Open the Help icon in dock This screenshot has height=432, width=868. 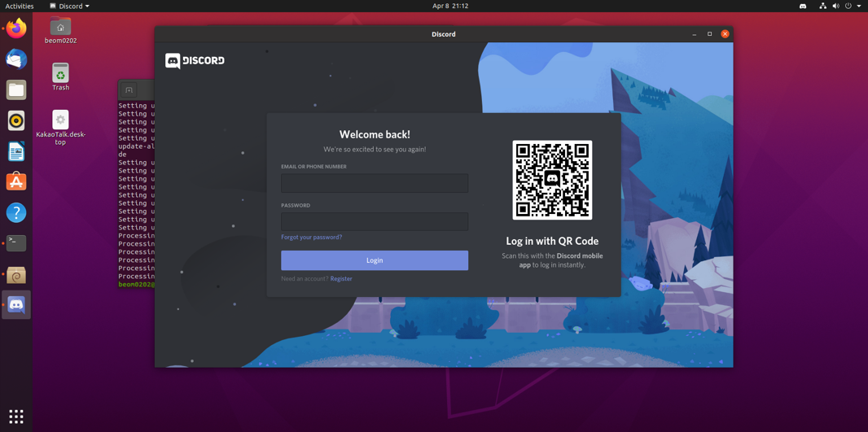coord(16,212)
